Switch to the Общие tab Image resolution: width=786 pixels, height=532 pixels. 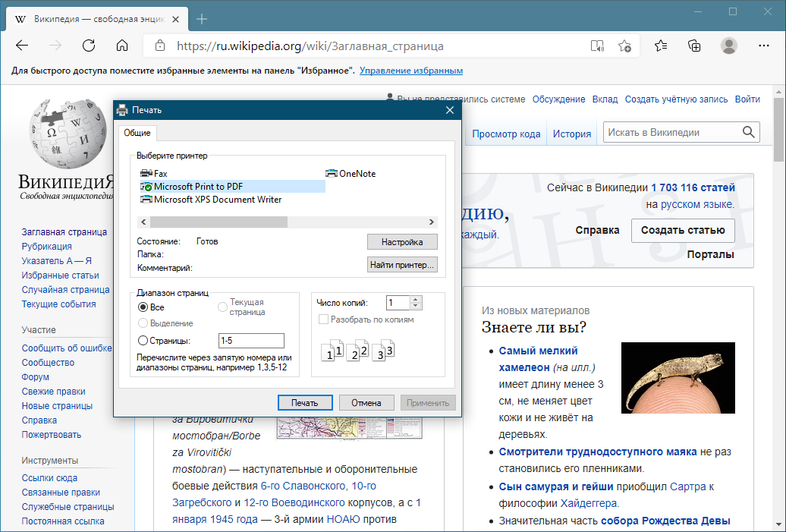[x=137, y=133]
